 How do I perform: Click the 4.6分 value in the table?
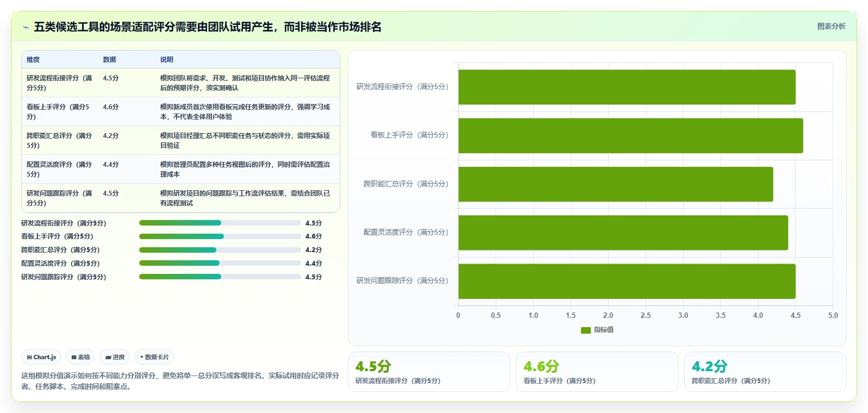click(110, 107)
